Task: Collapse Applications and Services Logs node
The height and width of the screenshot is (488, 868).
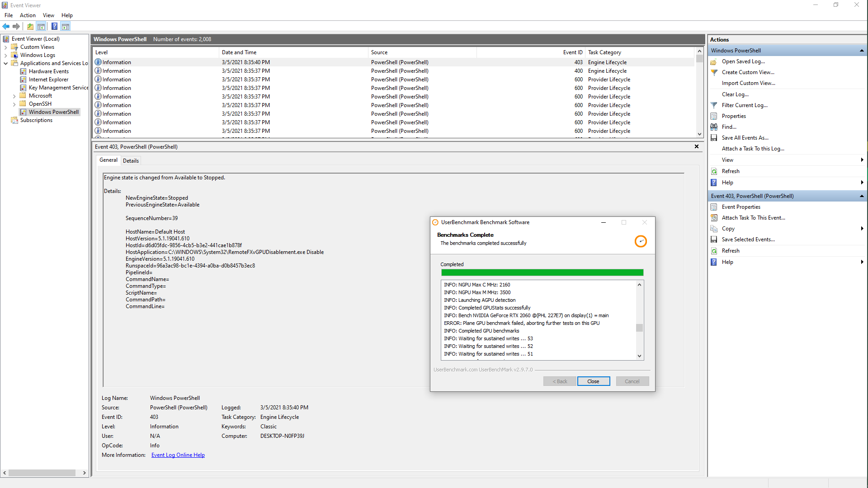Action: coord(5,63)
